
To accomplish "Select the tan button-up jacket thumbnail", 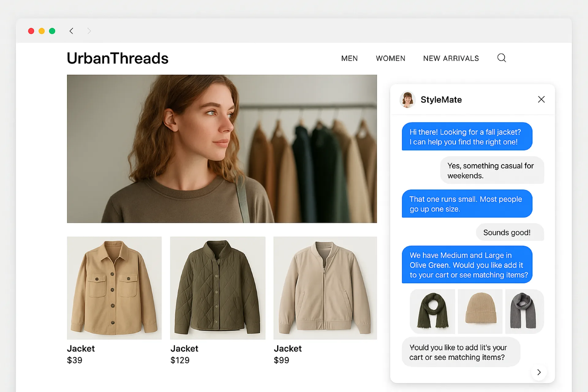I will tap(114, 288).
